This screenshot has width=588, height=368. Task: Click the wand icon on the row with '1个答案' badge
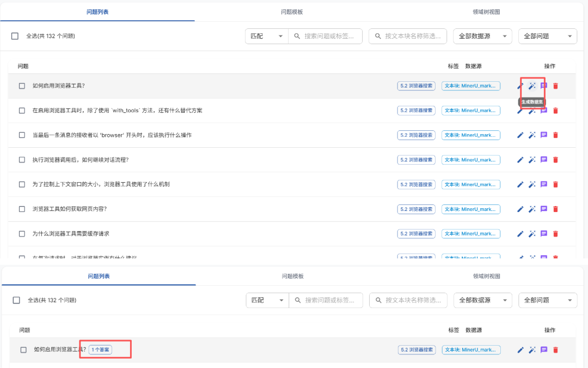tap(532, 350)
